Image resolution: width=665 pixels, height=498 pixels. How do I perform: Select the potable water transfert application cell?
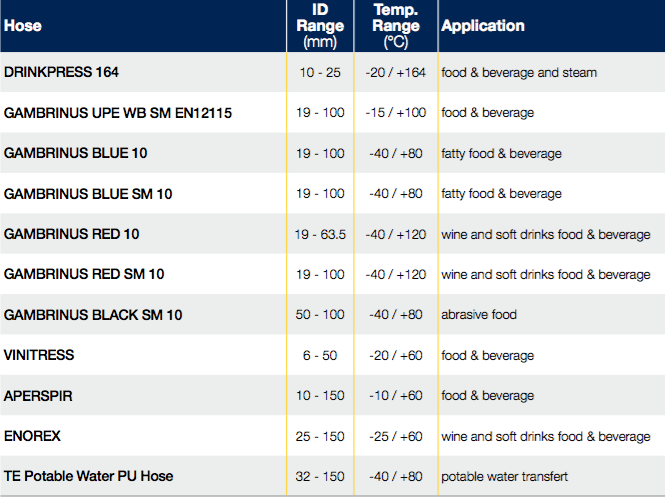(502, 477)
